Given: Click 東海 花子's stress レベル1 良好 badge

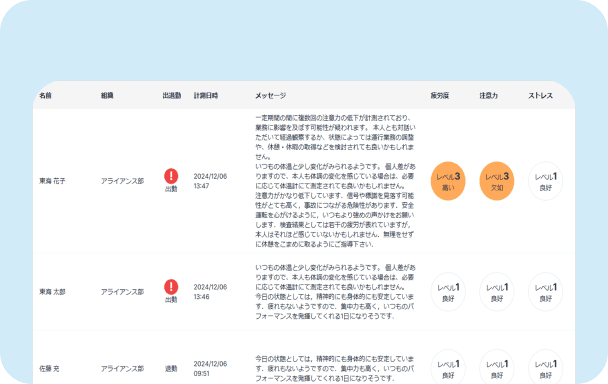Looking at the screenshot, I should point(546,181).
